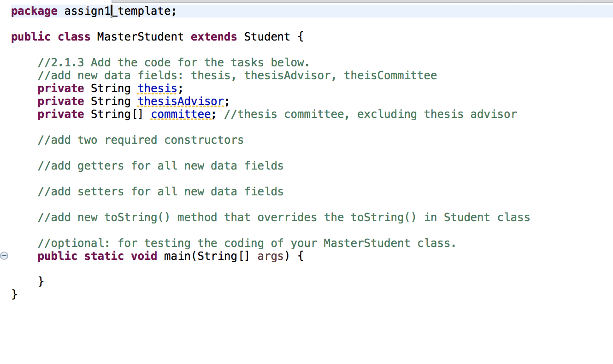Screen dimensions: 613x364
Task: Click the "package" keyword
Action: [34, 11]
